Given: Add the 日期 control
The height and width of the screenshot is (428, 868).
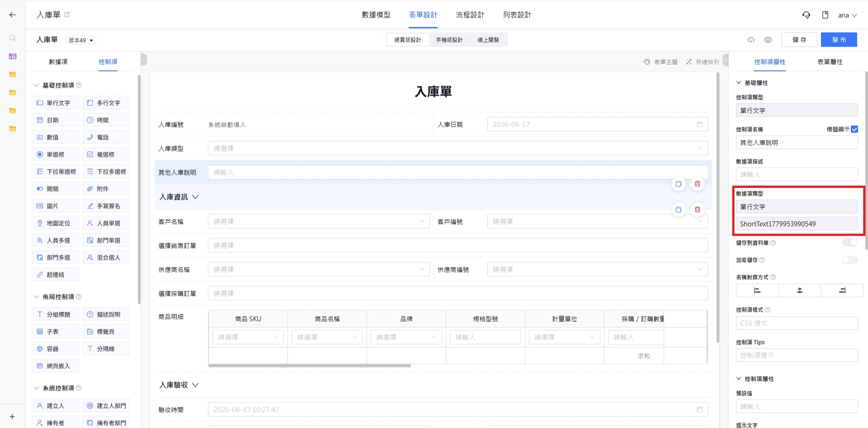Looking at the screenshot, I should click(x=56, y=120).
